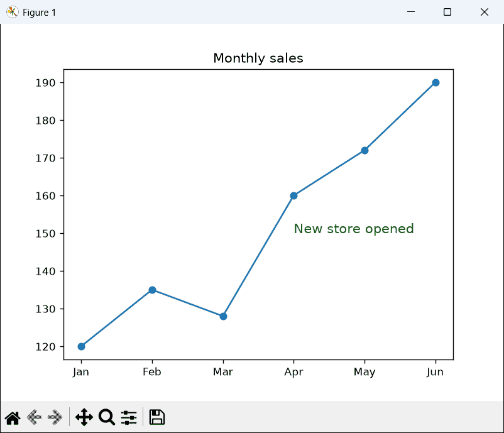Maximize the Figure 1 window
The image size is (504, 433).
[447, 12]
